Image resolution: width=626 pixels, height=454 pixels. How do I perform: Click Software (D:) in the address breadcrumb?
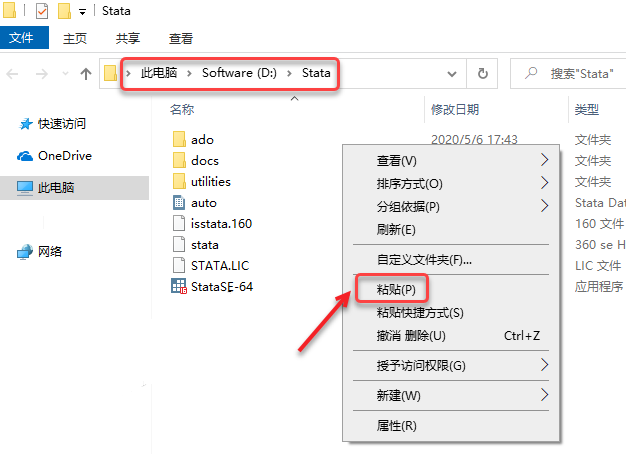[x=239, y=73]
